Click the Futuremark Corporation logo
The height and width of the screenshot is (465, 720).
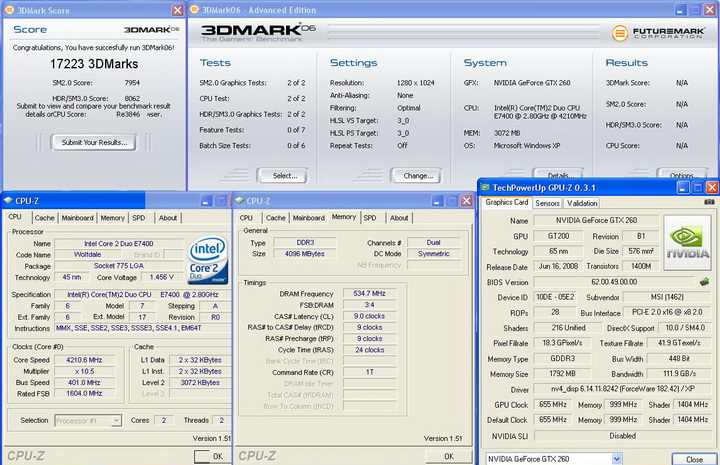(658, 33)
